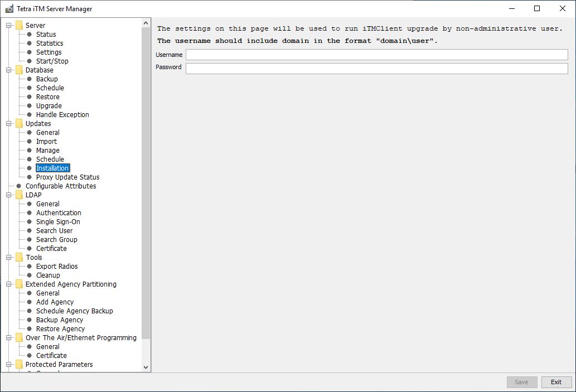
Task: Select the Restore Agency item
Action: click(x=60, y=329)
